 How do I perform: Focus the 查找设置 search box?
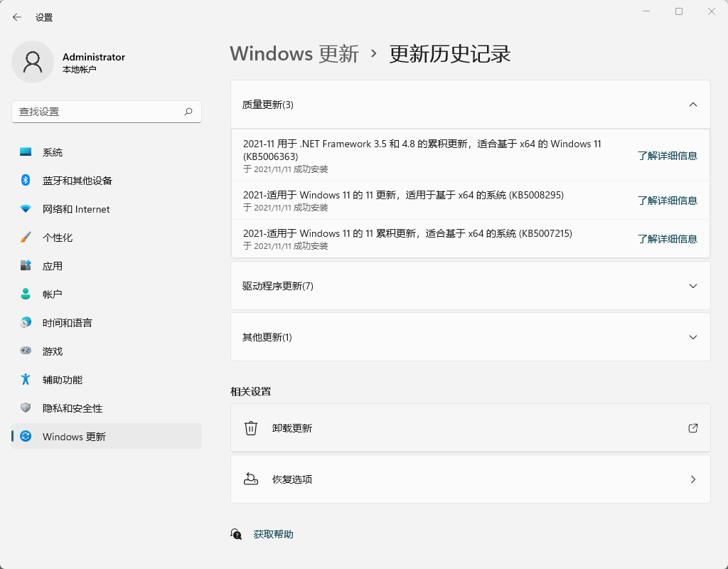click(x=107, y=112)
